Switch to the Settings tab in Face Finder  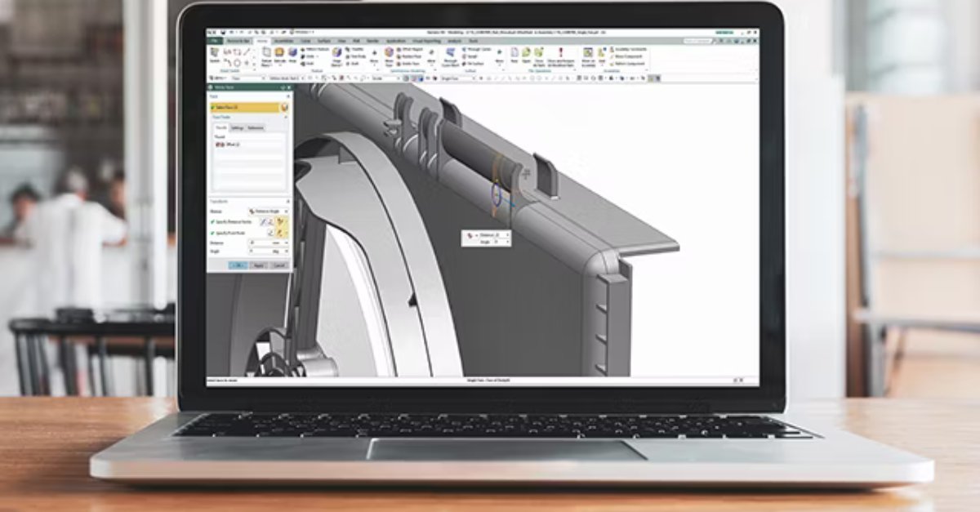tap(238, 128)
